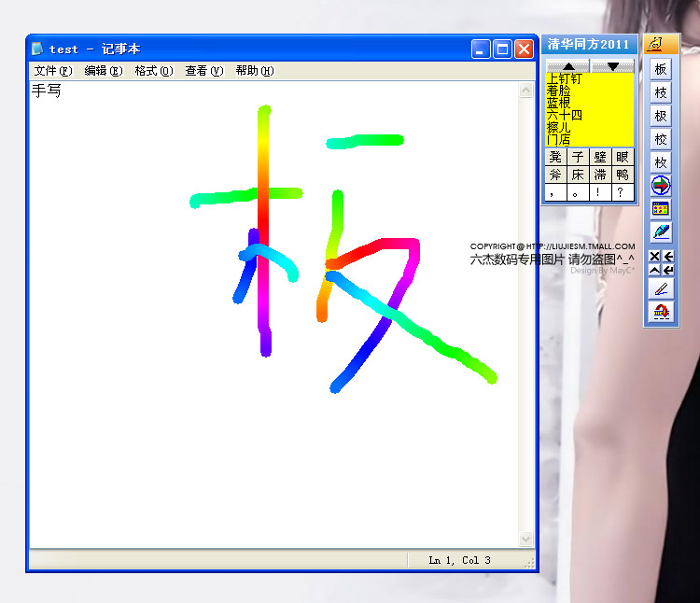Open the 文件(F) menu in Notepad
This screenshot has width=700, height=603.
click(53, 71)
